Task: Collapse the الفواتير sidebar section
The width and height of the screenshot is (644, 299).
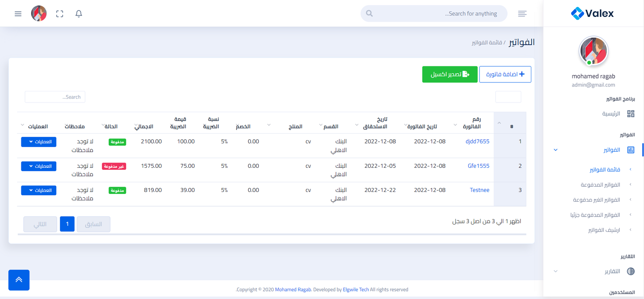Action: pyautogui.click(x=555, y=150)
